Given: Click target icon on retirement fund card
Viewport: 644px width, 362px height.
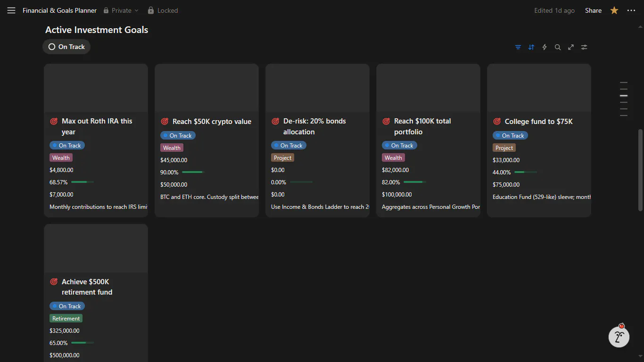Looking at the screenshot, I should click(54, 281).
